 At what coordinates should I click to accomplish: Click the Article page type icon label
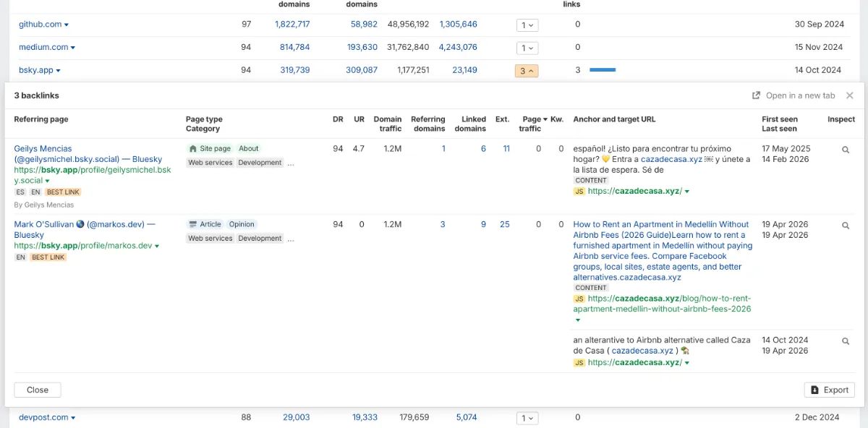coord(205,225)
